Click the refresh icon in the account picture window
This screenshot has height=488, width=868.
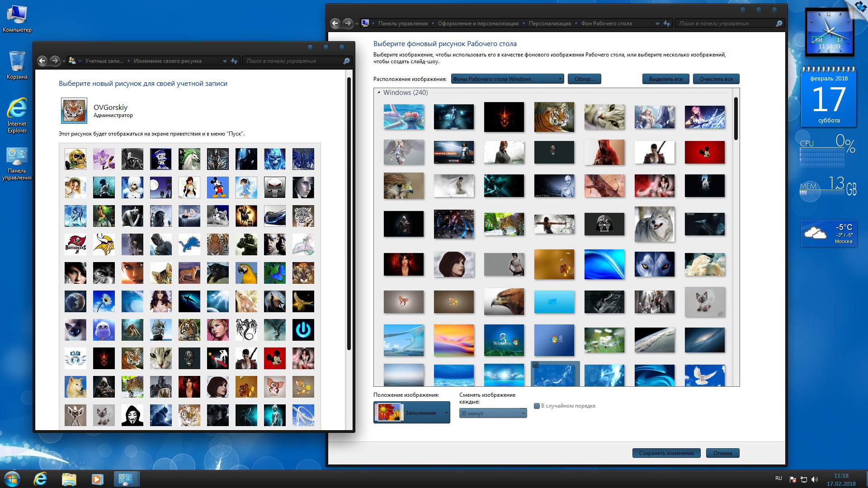(234, 61)
